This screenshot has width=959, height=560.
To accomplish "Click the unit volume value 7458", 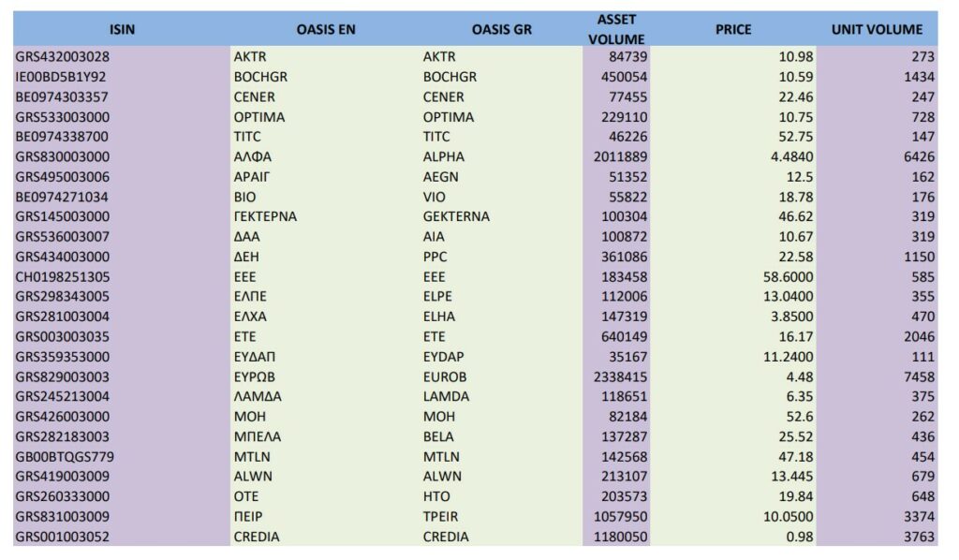I will point(919,377).
